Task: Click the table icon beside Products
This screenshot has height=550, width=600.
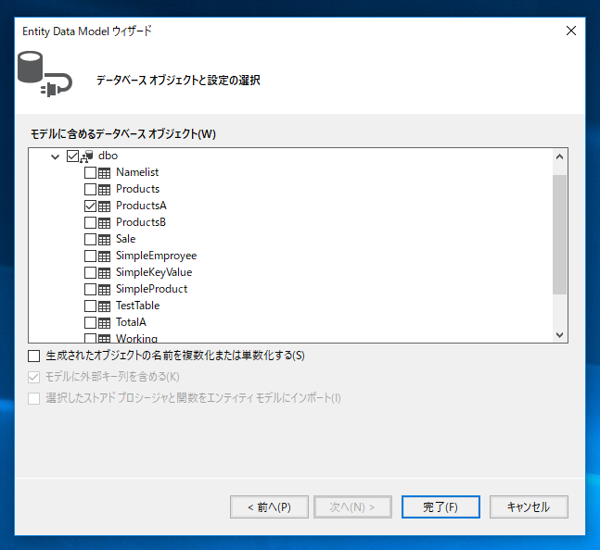Action: pyautogui.click(x=104, y=189)
